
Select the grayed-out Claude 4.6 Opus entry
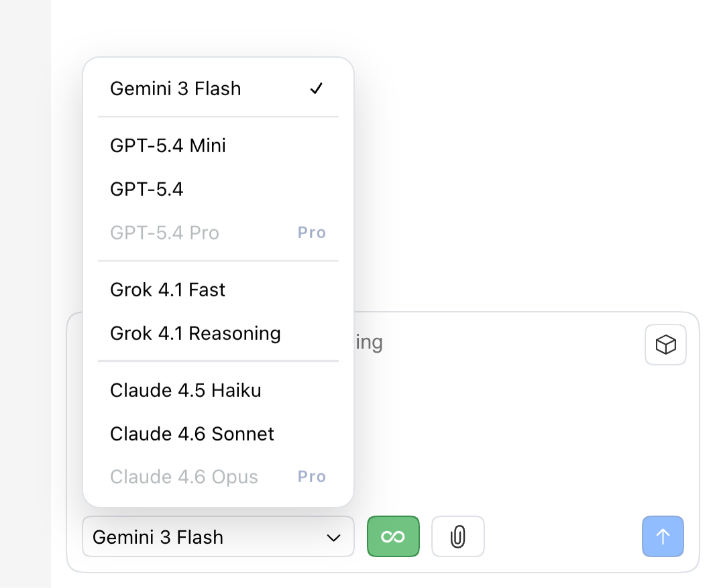184,477
